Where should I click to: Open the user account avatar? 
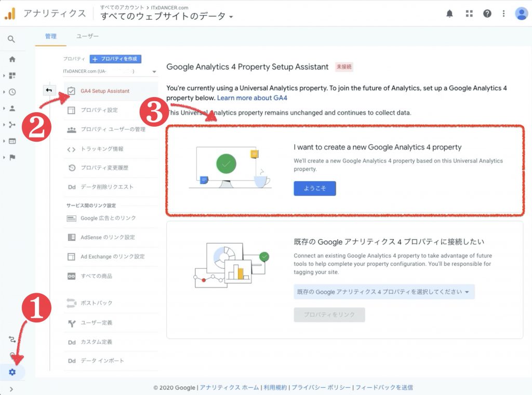(x=521, y=14)
